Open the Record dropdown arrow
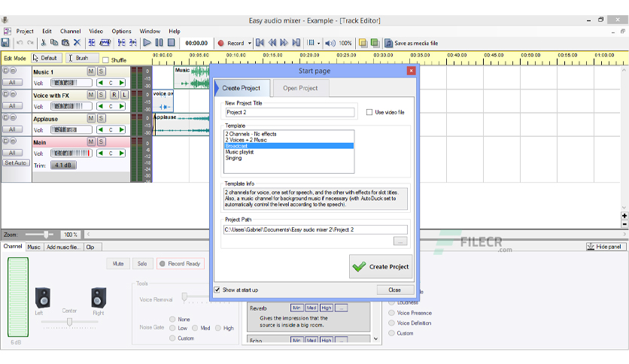Screen dimensions: 629x364 (250, 43)
